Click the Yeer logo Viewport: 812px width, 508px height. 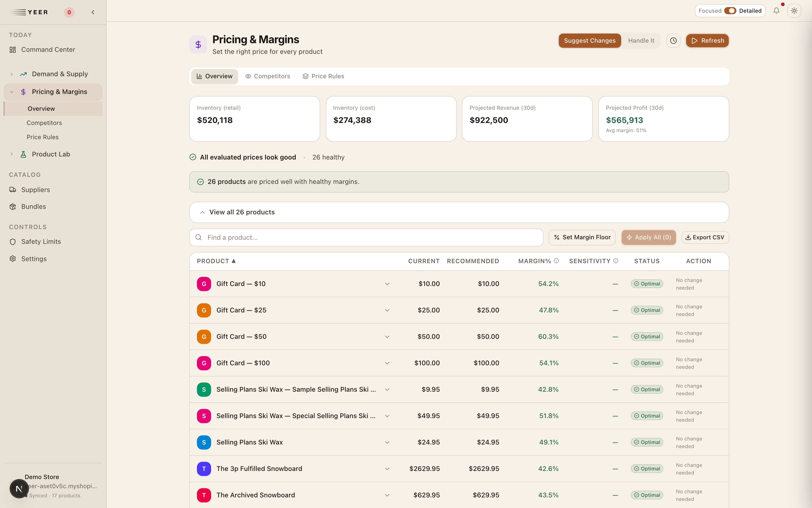[x=29, y=12]
